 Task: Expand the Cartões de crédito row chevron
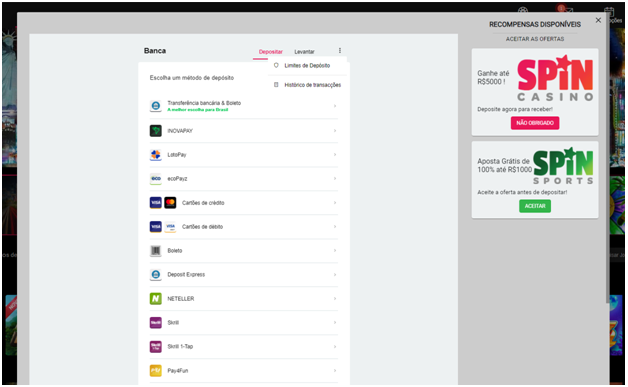point(335,203)
